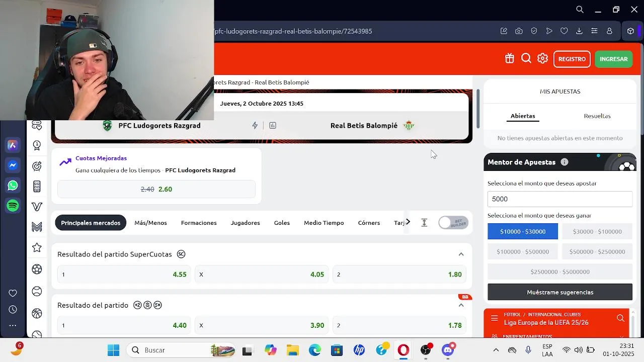
Task: Click the Muéstrame sugerencias button
Action: click(560, 292)
